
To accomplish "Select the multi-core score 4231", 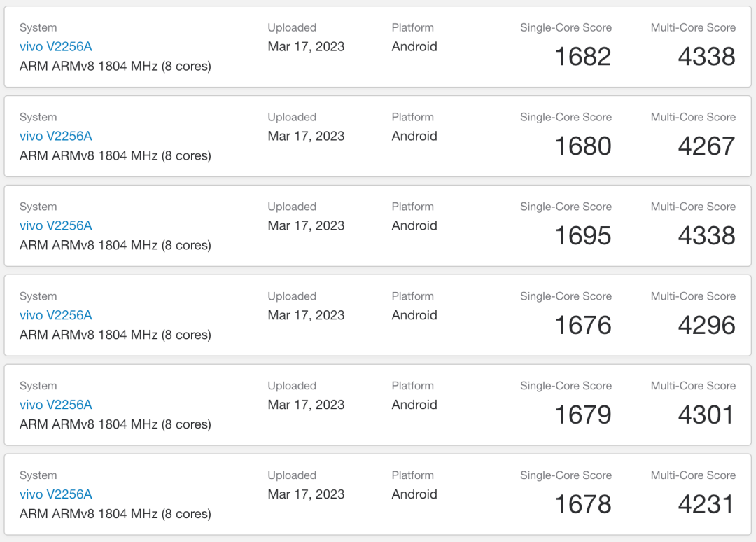I will [706, 505].
